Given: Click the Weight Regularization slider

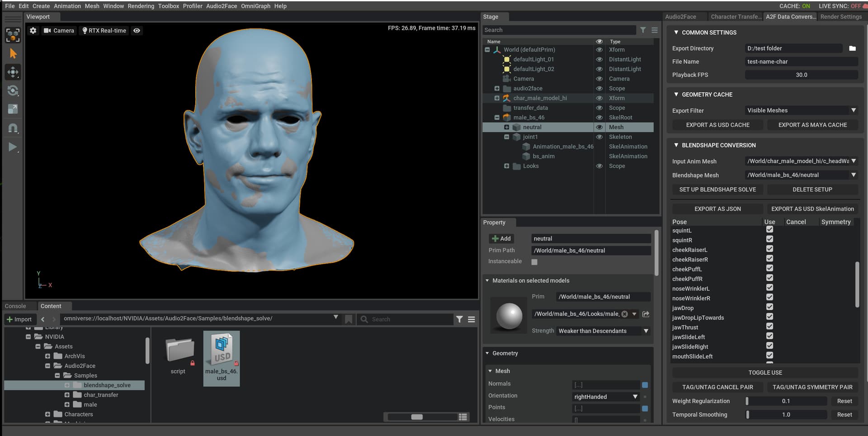Looking at the screenshot, I should (x=786, y=401).
